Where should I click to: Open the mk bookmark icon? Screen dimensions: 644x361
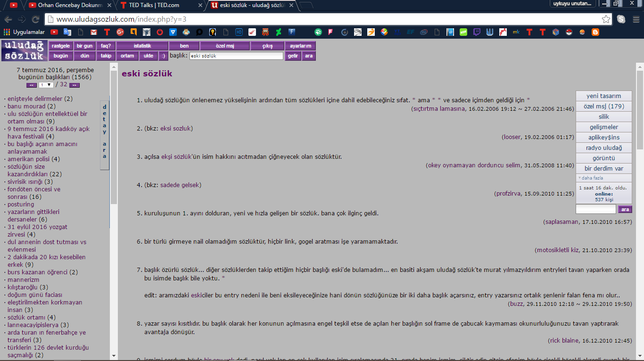point(516,32)
